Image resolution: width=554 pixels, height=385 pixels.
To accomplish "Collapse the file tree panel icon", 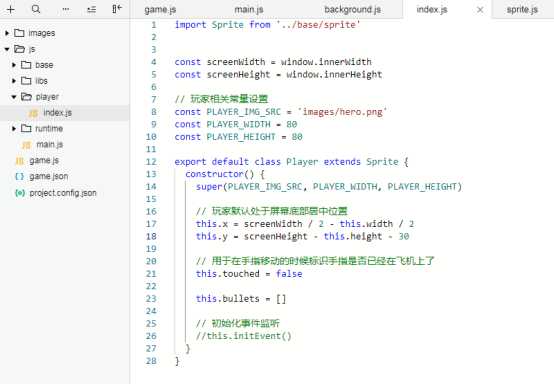I will coord(117,9).
